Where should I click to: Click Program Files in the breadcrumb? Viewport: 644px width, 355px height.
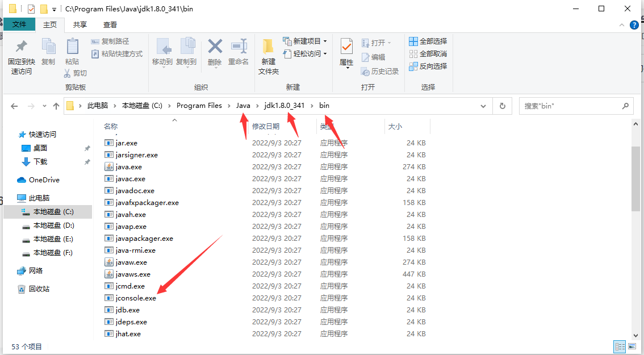pos(199,106)
